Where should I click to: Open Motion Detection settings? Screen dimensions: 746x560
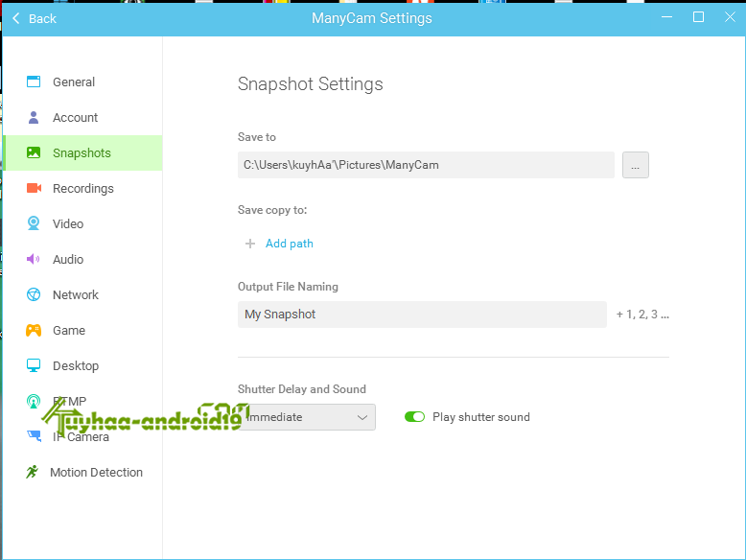(82, 473)
